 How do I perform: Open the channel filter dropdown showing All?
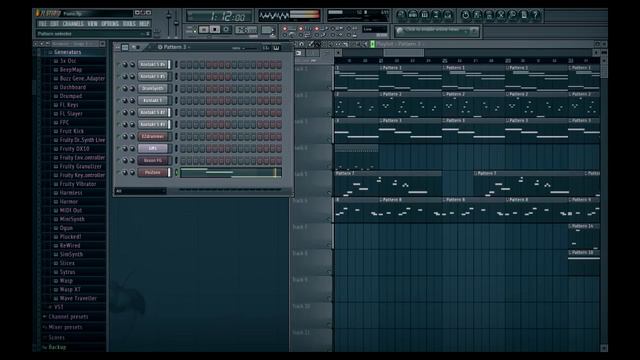coord(140,191)
